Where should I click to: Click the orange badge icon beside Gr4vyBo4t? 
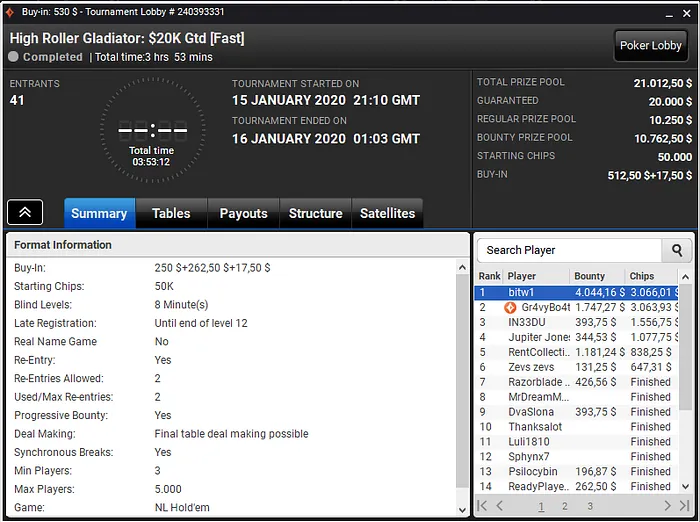coord(510,308)
